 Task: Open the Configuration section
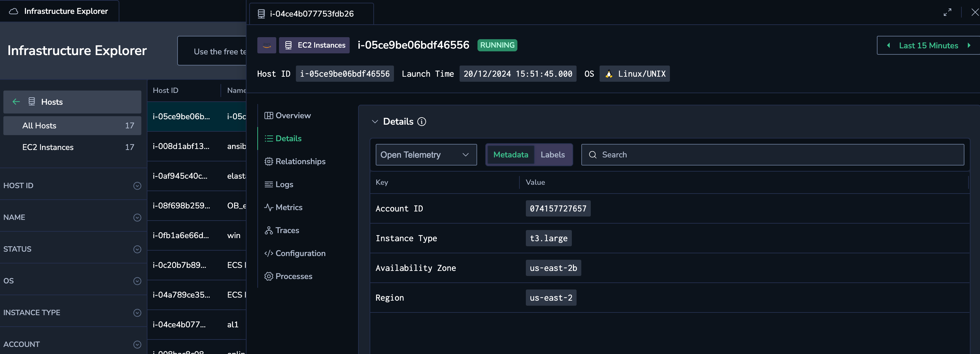(x=295, y=253)
